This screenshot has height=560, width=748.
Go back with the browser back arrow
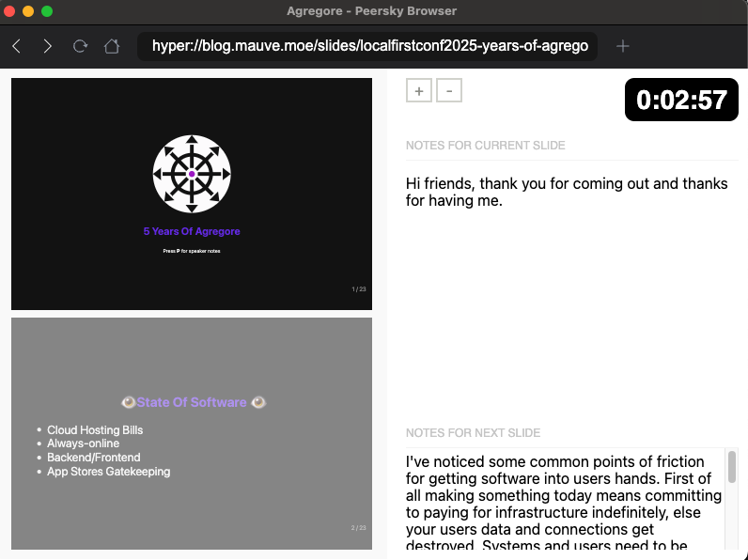17,46
